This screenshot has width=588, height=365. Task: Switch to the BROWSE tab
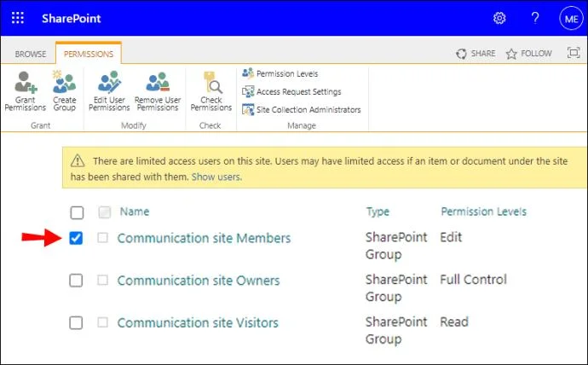tap(31, 54)
